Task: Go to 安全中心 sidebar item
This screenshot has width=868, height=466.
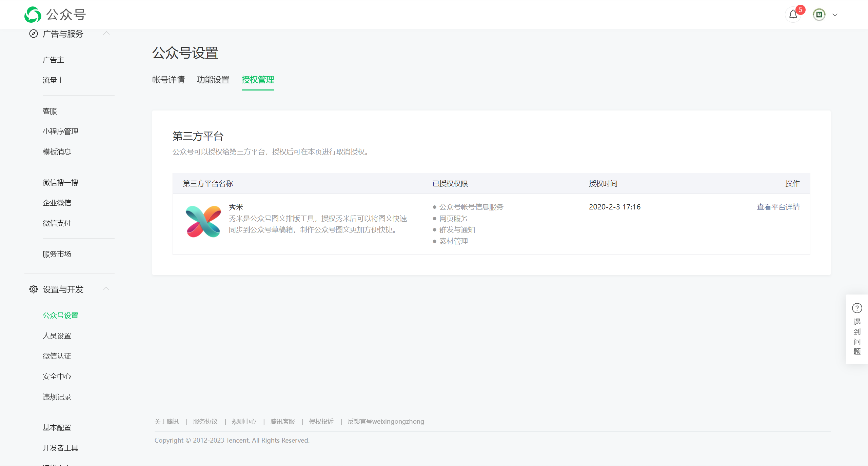Action: tap(57, 376)
